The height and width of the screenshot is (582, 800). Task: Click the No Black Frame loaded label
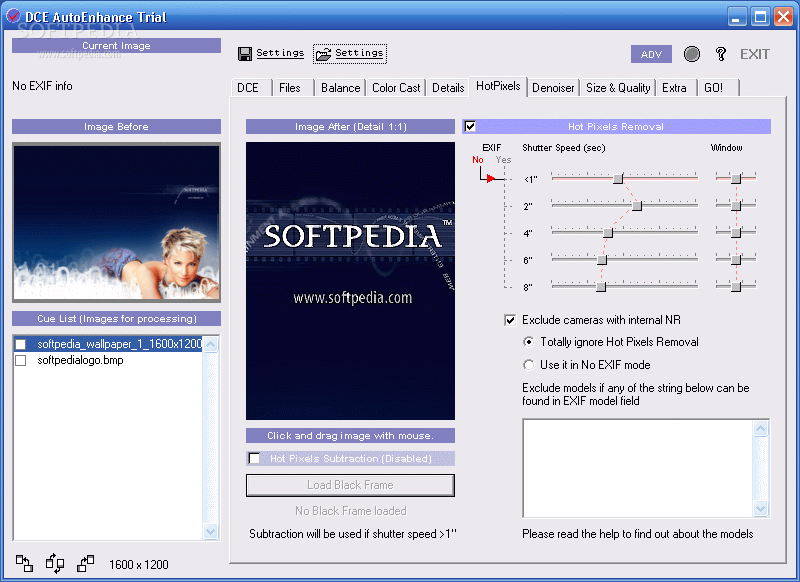[x=351, y=511]
